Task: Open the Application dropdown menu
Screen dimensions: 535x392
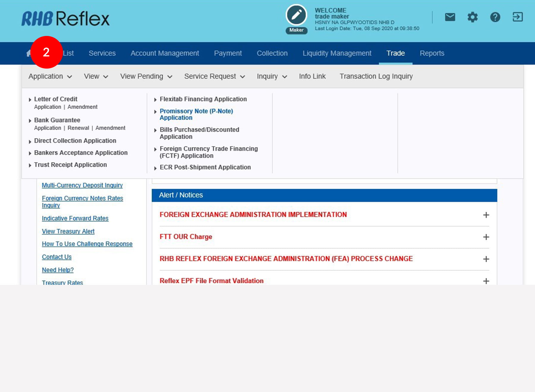Action: pyautogui.click(x=50, y=76)
